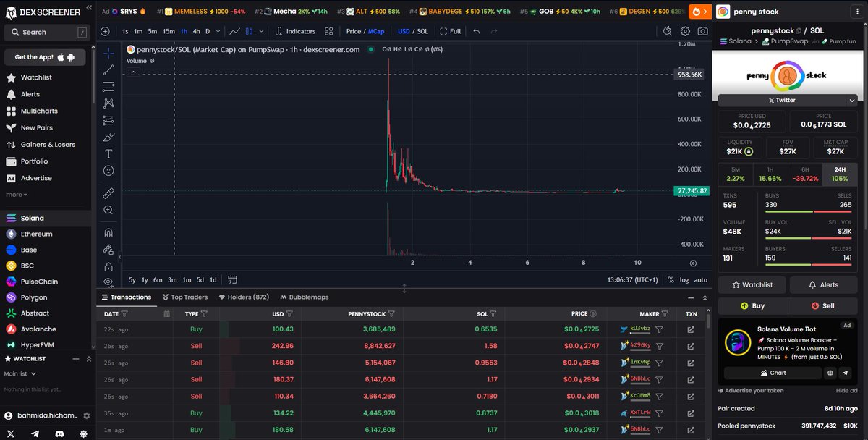Click the Get the App button
The width and height of the screenshot is (868, 440).
pyautogui.click(x=44, y=57)
